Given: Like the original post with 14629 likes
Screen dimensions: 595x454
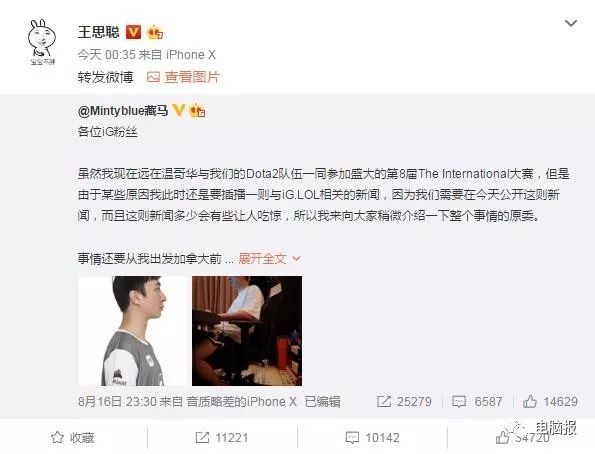Looking at the screenshot, I should [x=550, y=401].
